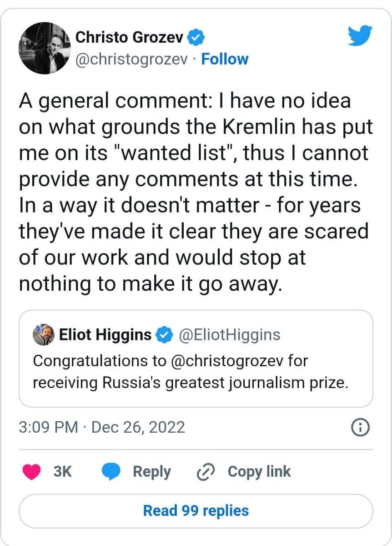The height and width of the screenshot is (546, 392).
Task: Open the Eliot Higgins name in the quoted tweet
Action: 106,335
